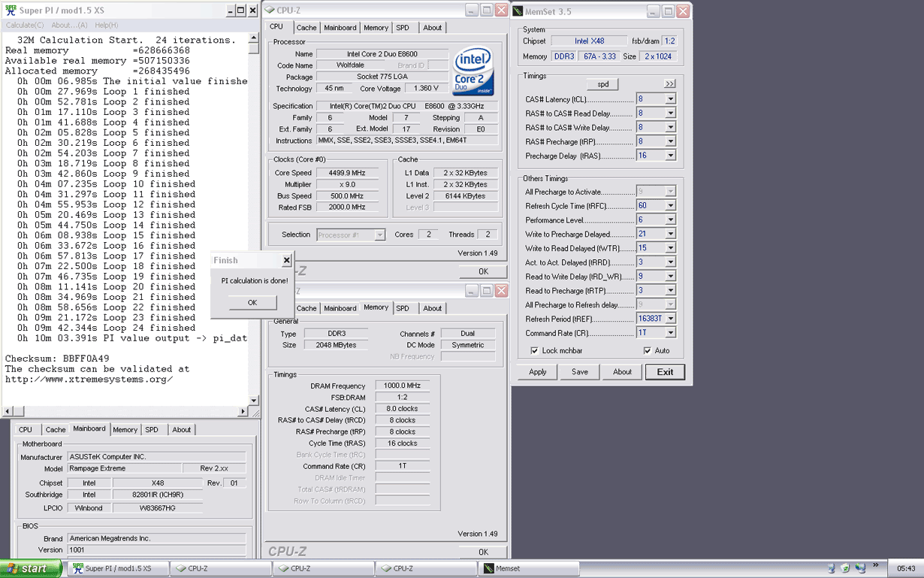Click the Super PI title bar icon
924x578 pixels.
tap(10, 11)
